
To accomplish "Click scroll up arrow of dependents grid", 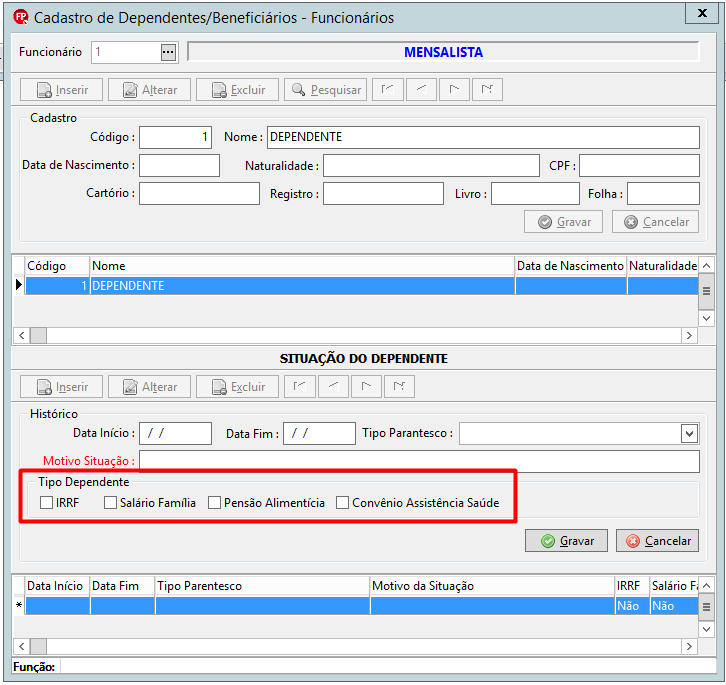I will (x=706, y=266).
